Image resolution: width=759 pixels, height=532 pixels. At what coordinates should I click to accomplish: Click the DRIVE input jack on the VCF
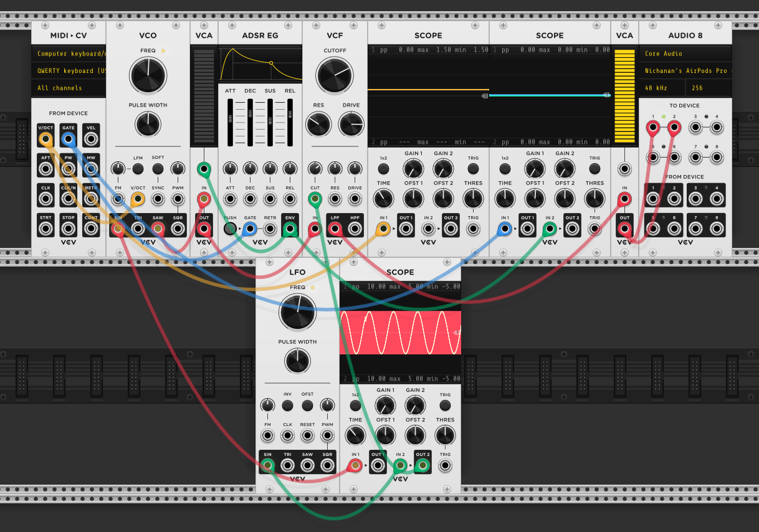(355, 199)
